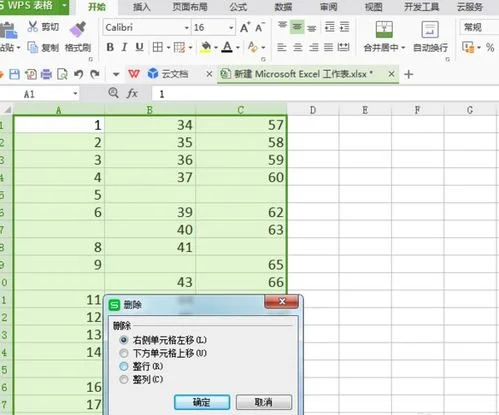Align text right
This screenshot has height=415, width=499.
(x=313, y=47)
